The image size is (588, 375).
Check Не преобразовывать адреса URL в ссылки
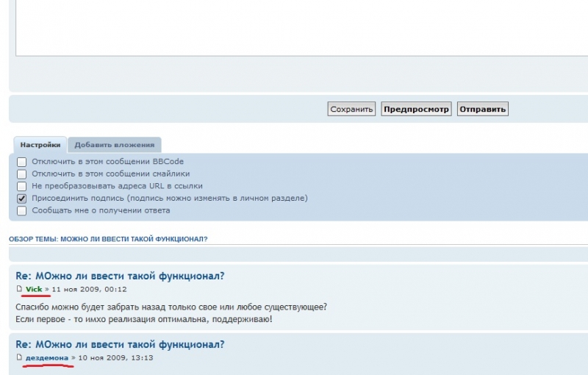click(22, 186)
